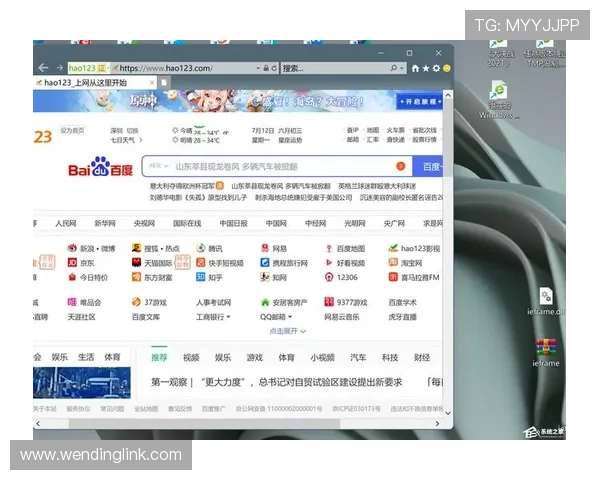Open the 携程旅行网 icon
The width and height of the screenshot is (600, 480).
point(265,263)
